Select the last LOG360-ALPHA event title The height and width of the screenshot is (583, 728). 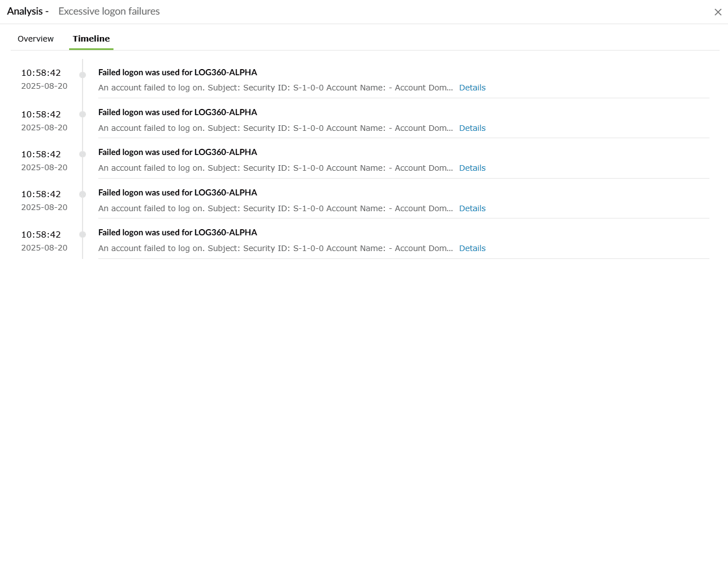point(178,232)
